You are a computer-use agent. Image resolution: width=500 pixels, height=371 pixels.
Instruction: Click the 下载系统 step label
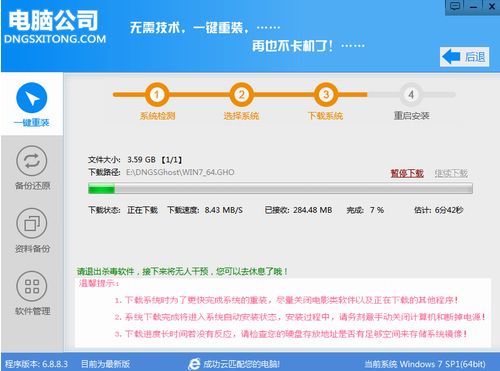(325, 116)
